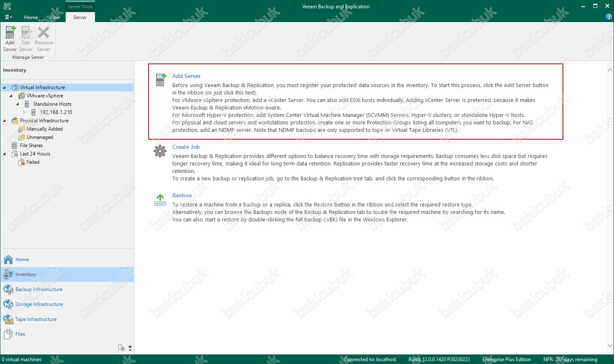The width and height of the screenshot is (614, 364).
Task: Click the content pane scroll down arrow
Action: 609,345
